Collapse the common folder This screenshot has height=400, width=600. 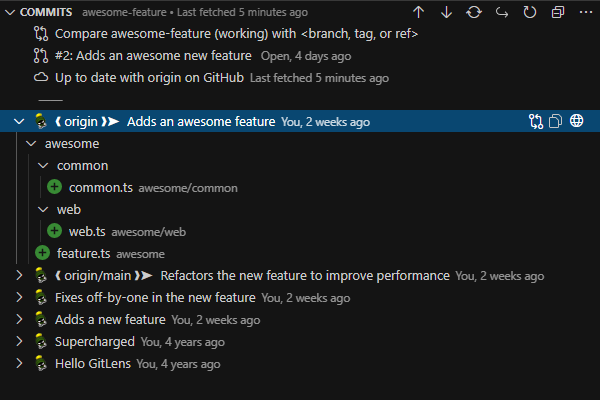coord(43,165)
